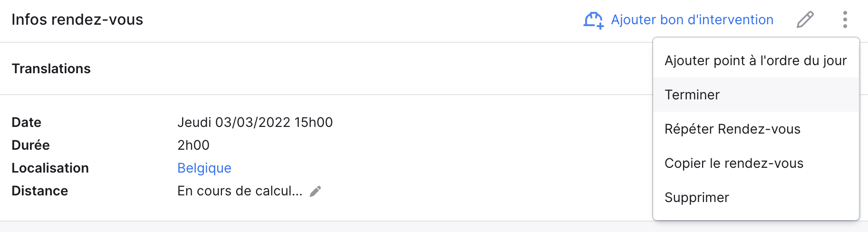Select 'Ajouter point à l'ordre du jour'
This screenshot has width=868, height=232.
[x=756, y=60]
